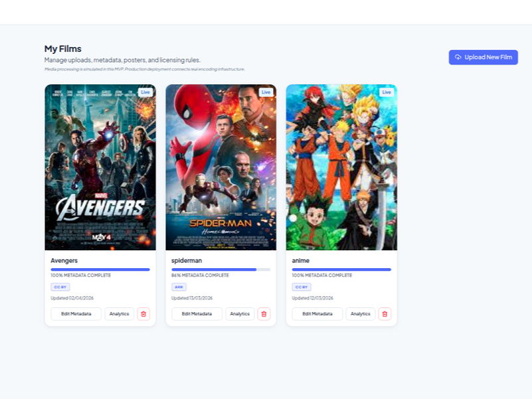Viewport: 532px width, 399px height.
Task: Show Analytics for the anime film
Action: pos(361,314)
